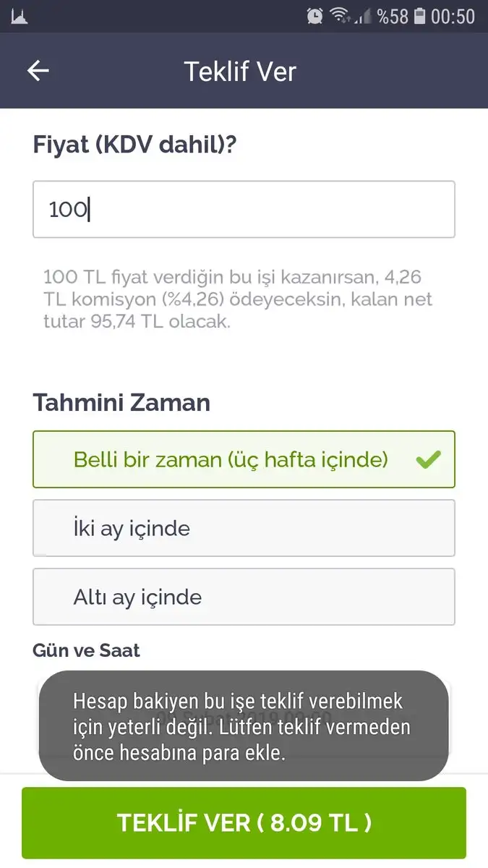This screenshot has width=488, height=868.
Task: Tap the 'Gün ve Saat' label
Action: point(86,650)
